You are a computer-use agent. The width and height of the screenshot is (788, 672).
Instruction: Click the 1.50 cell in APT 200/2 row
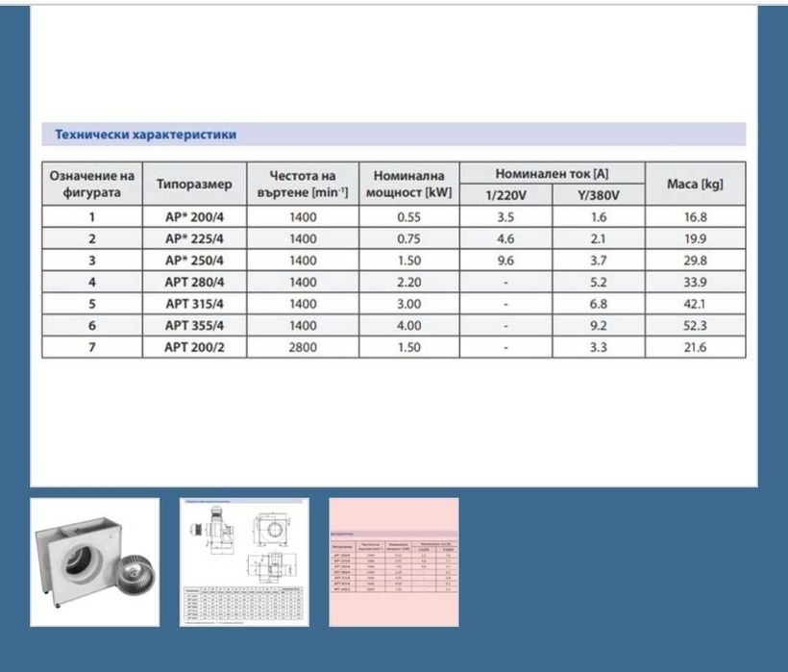(x=409, y=347)
